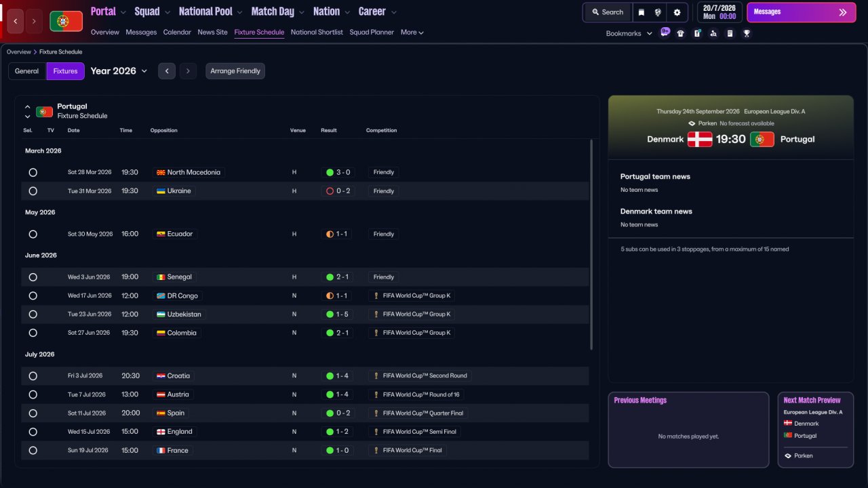Screen dimensions: 868x488
Task: Select the Uzbekistan fixture radio button
Action: point(33,314)
